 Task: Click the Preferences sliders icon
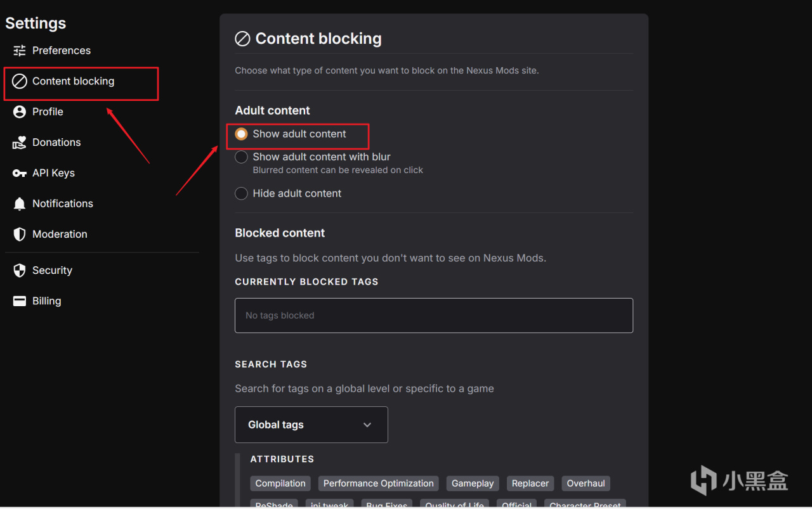tap(20, 51)
